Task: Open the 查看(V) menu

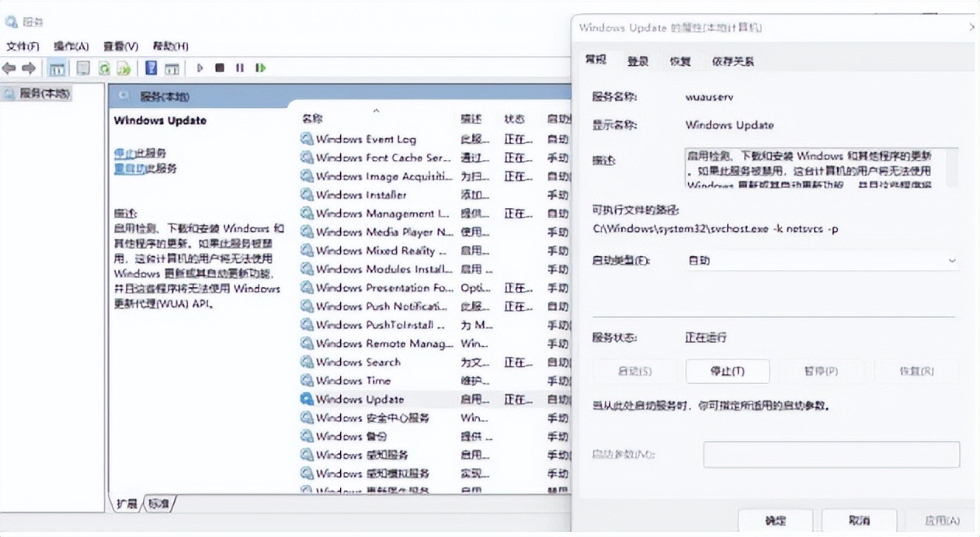Action: (x=120, y=47)
